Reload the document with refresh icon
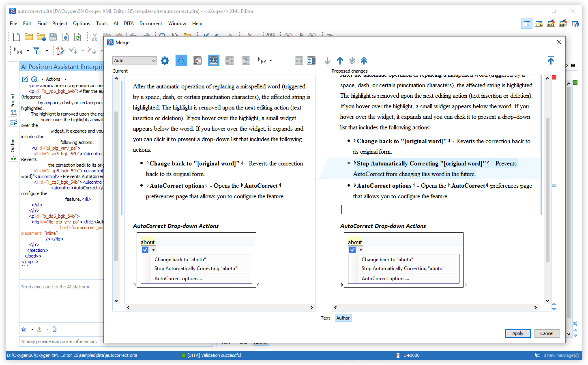Screen dimensions: 588x365 77,37
